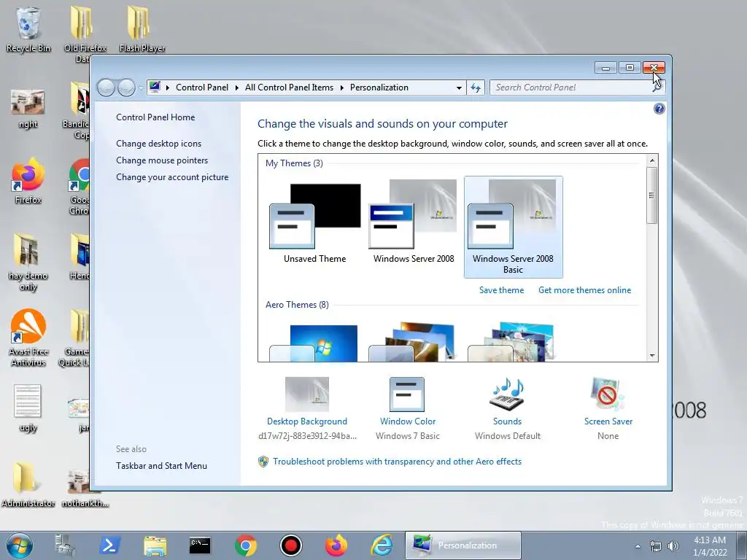Click the theme list scroll up arrow
Screen dimensions: 747x560
pyautogui.click(x=651, y=160)
